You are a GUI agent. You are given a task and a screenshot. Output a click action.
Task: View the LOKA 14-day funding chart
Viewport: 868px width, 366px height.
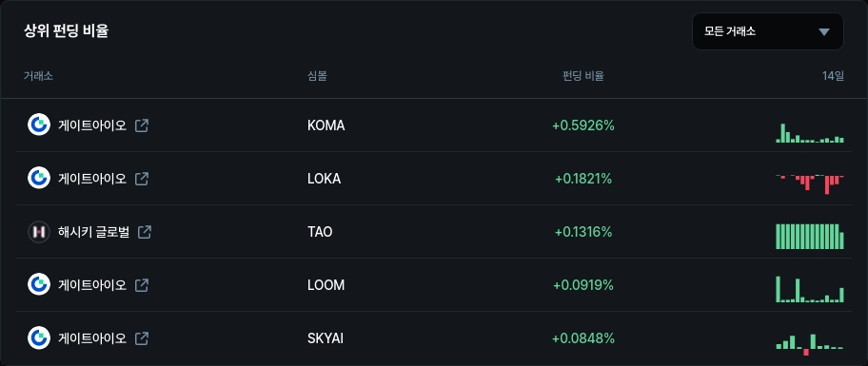810,184
